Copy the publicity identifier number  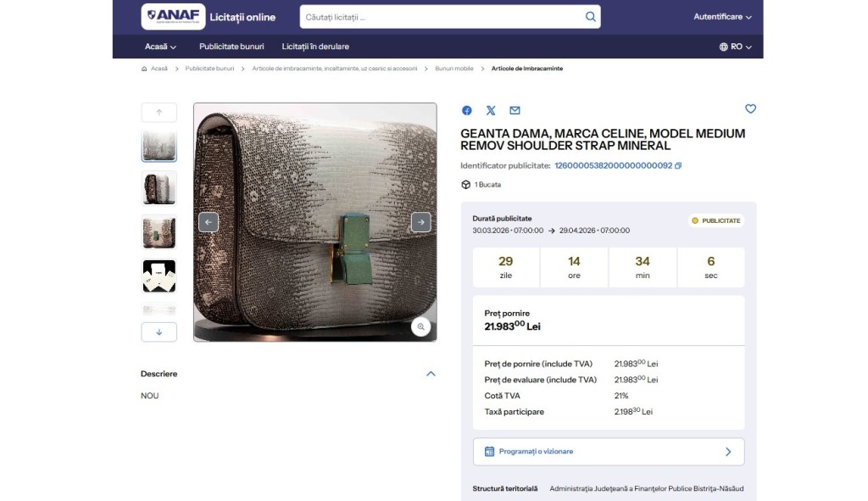click(x=678, y=166)
